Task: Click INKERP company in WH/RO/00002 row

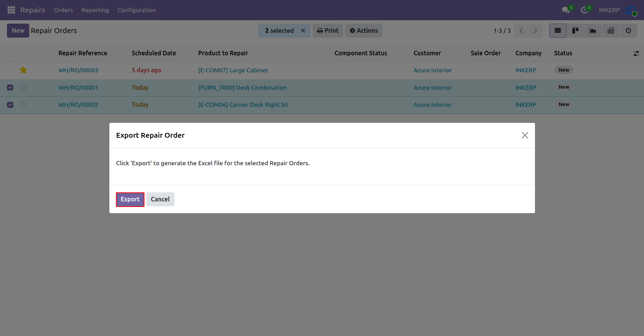Action: pos(526,105)
